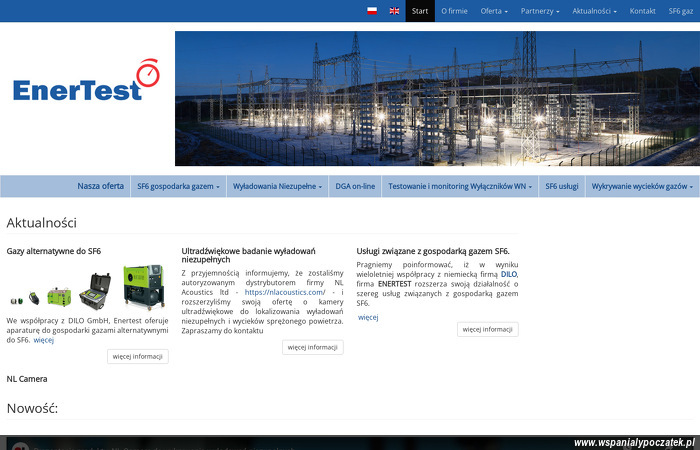
Task: Click więcej informacji button for Usługi SF6
Action: [488, 329]
